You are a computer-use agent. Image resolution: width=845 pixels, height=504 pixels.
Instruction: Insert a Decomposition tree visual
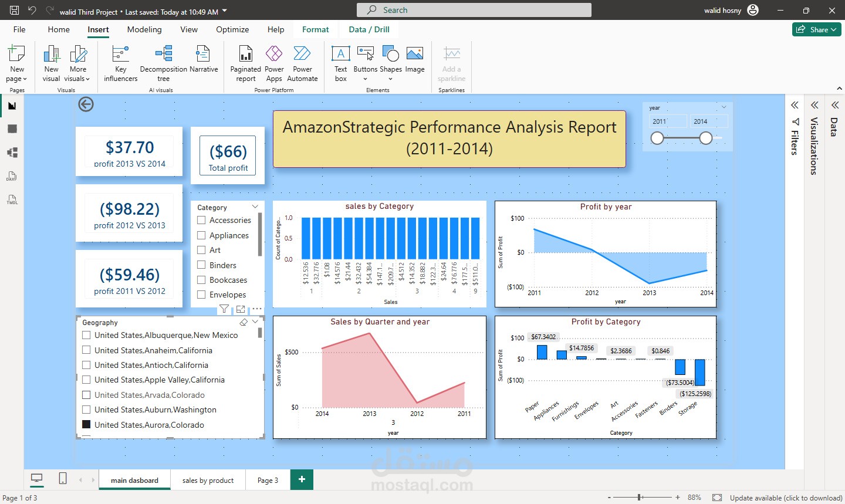163,62
